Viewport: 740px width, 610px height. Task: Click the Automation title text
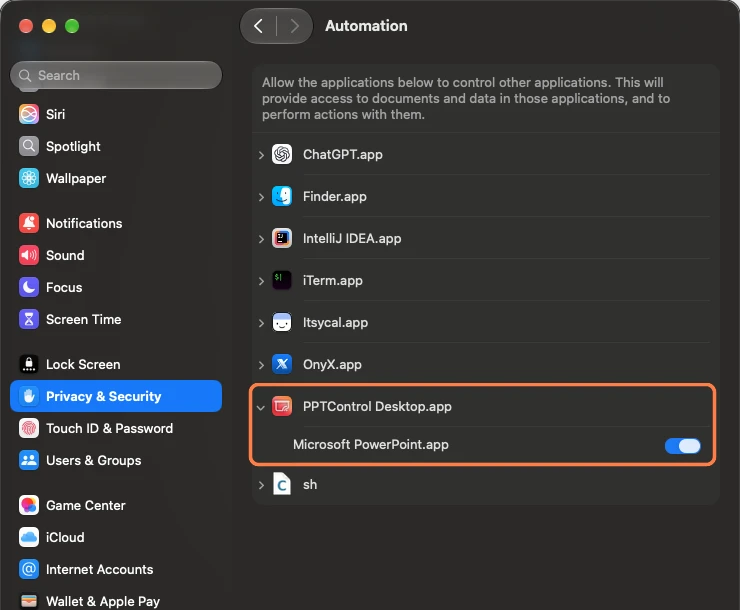click(x=366, y=26)
